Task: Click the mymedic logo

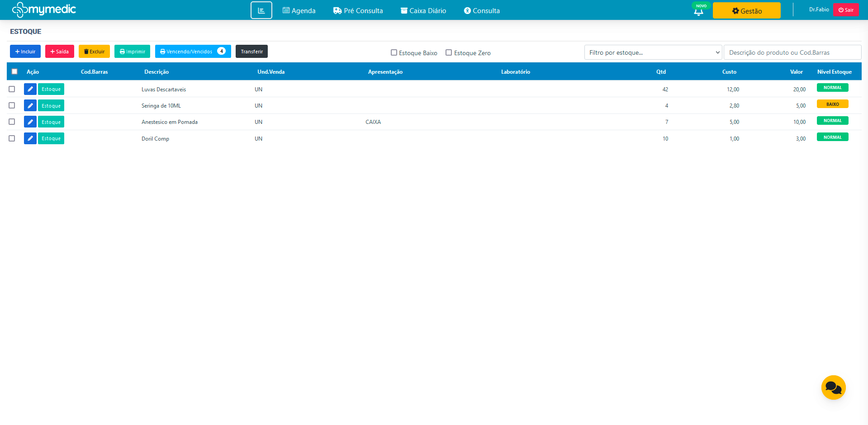Action: [44, 9]
